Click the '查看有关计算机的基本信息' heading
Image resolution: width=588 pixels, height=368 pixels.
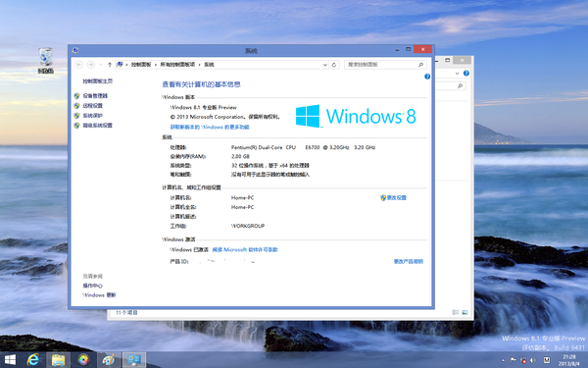pyautogui.click(x=201, y=84)
